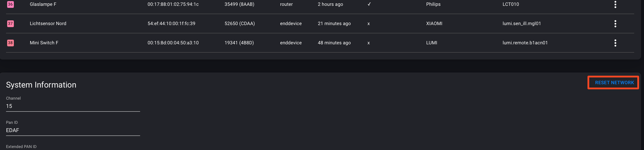Screen dimensions: 644x150
Task: Click the address 54:ef:44:10:00:1f:fc:39
Action: tap(171, 24)
